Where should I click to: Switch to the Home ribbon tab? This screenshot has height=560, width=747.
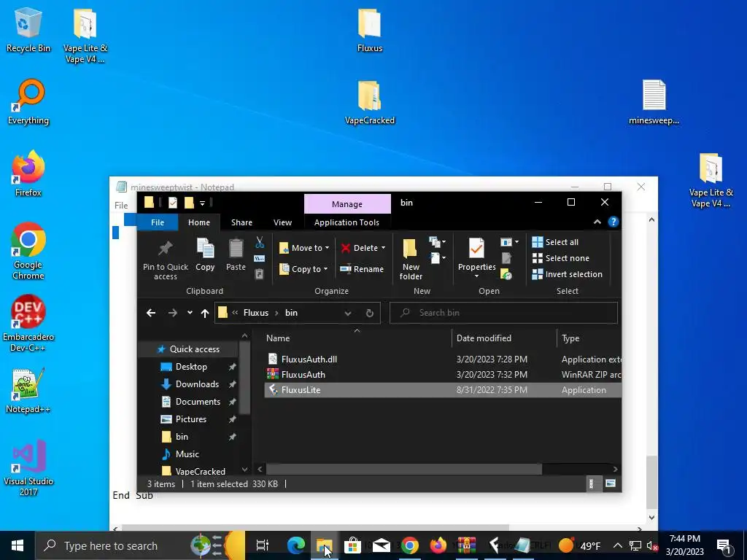point(199,222)
